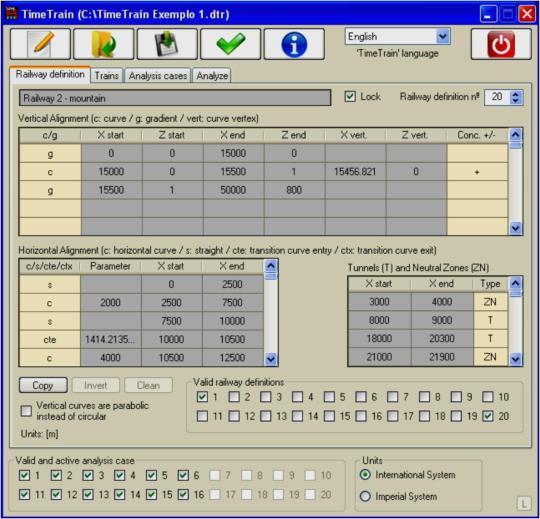
Task: Click the small L button at bottom right
Action: click(x=524, y=504)
